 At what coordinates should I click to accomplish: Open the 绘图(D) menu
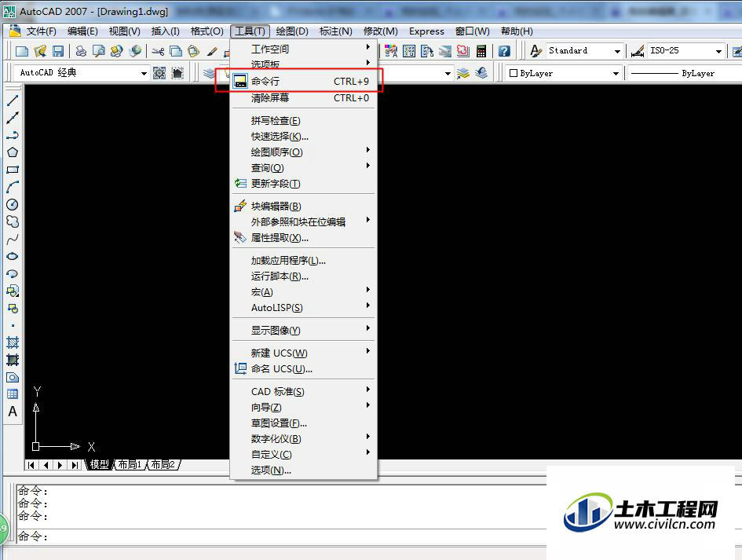click(x=292, y=31)
